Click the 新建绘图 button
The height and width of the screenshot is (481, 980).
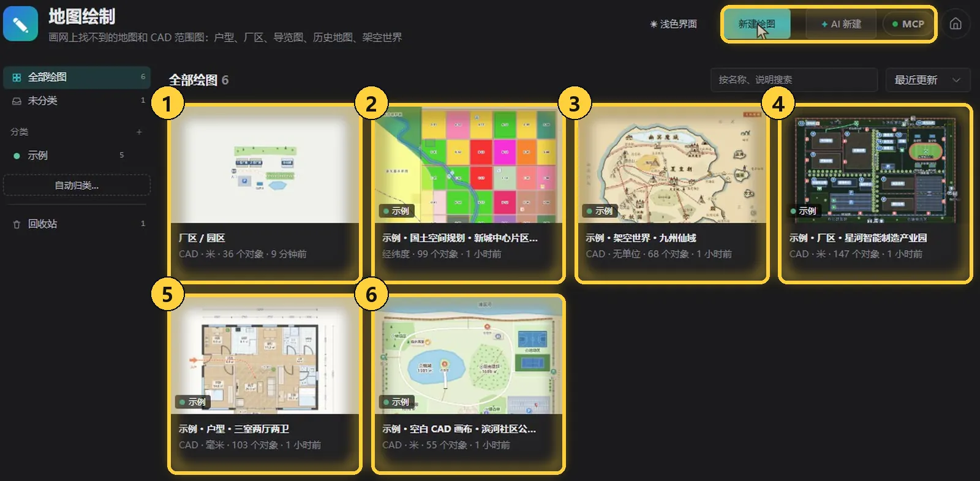coord(757,24)
